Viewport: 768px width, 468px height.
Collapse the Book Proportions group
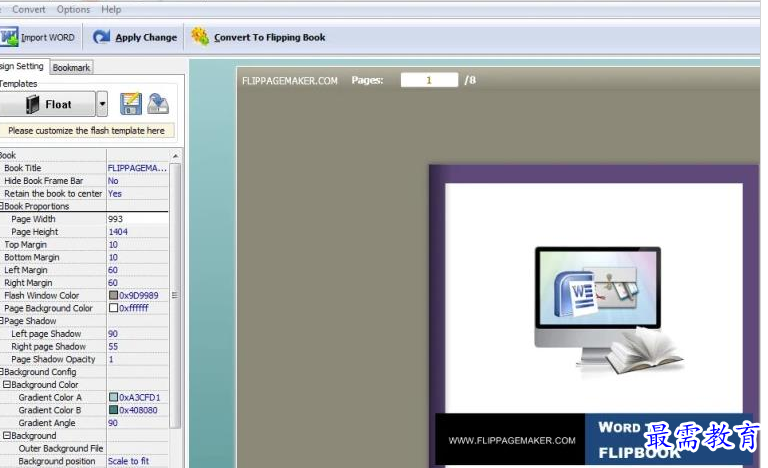click(x=2, y=206)
